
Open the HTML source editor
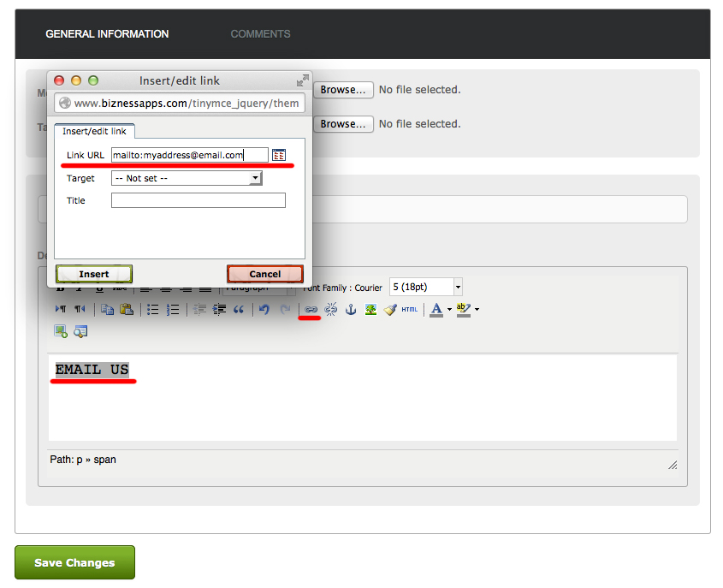click(x=410, y=309)
